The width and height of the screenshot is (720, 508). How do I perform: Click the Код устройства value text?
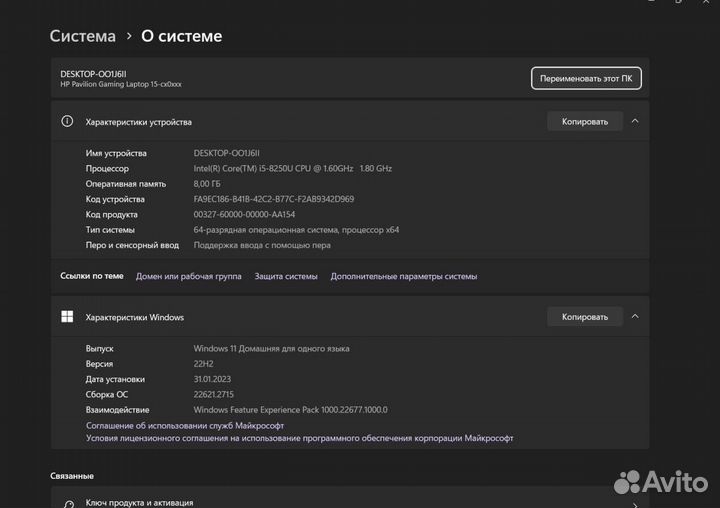pos(274,199)
